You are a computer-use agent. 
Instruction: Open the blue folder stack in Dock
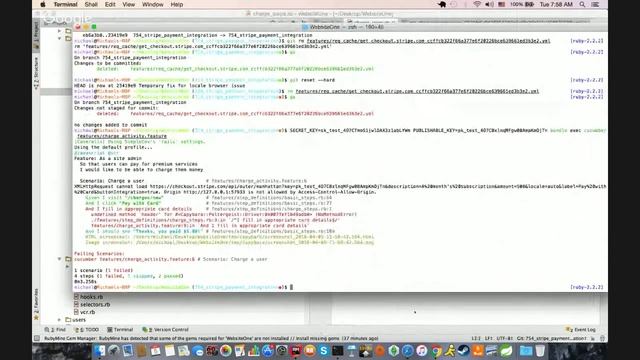pos(526,351)
